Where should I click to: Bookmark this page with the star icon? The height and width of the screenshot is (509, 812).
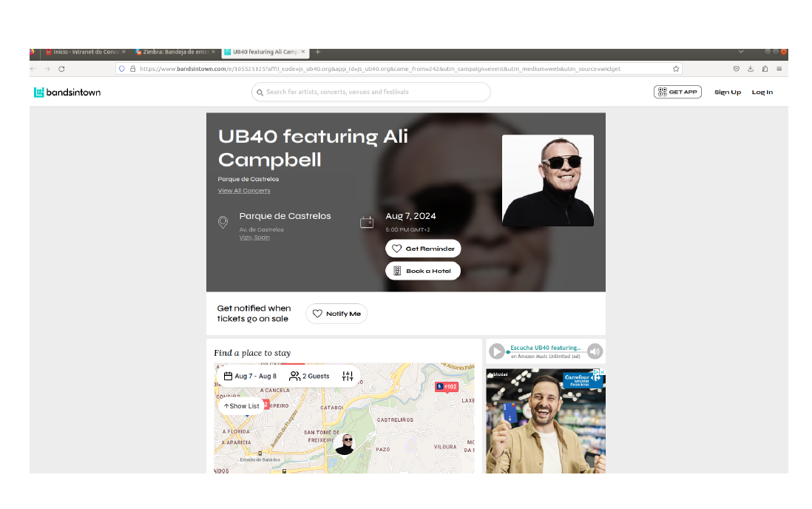(676, 69)
